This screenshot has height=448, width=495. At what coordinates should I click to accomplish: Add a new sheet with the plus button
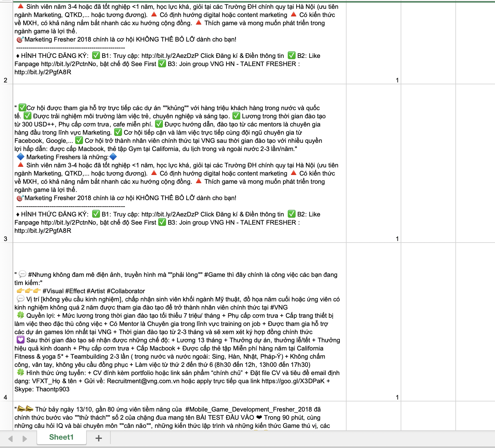tap(99, 438)
